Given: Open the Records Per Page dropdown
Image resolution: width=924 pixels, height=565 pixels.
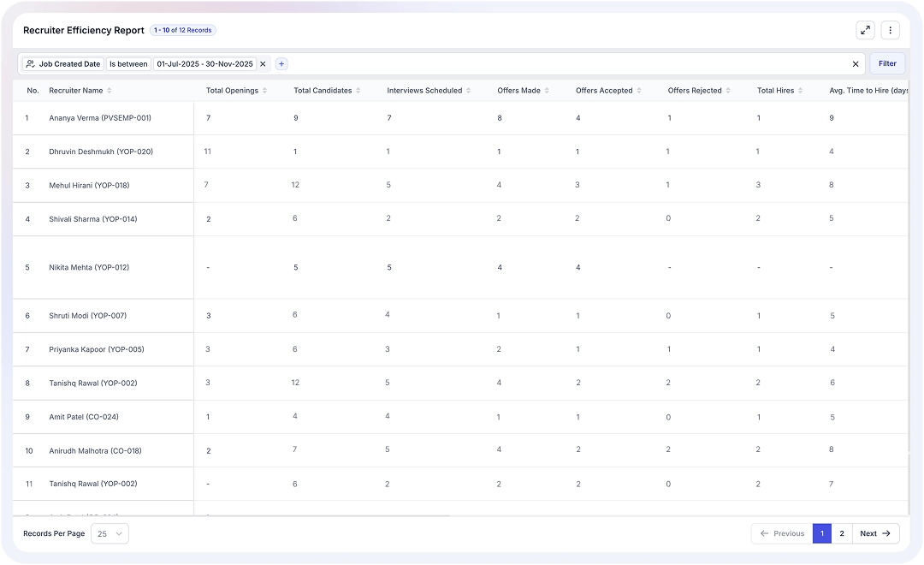Looking at the screenshot, I should (x=110, y=533).
